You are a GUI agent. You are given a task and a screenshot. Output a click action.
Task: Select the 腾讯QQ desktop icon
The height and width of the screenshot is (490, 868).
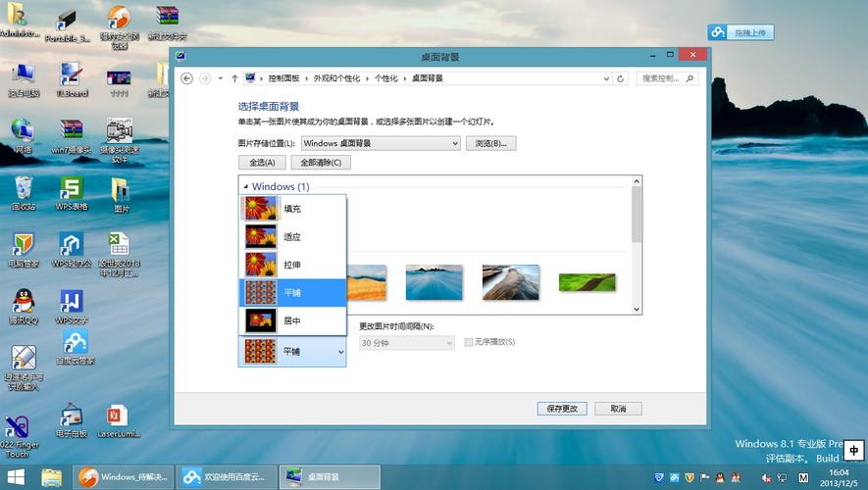(x=24, y=307)
